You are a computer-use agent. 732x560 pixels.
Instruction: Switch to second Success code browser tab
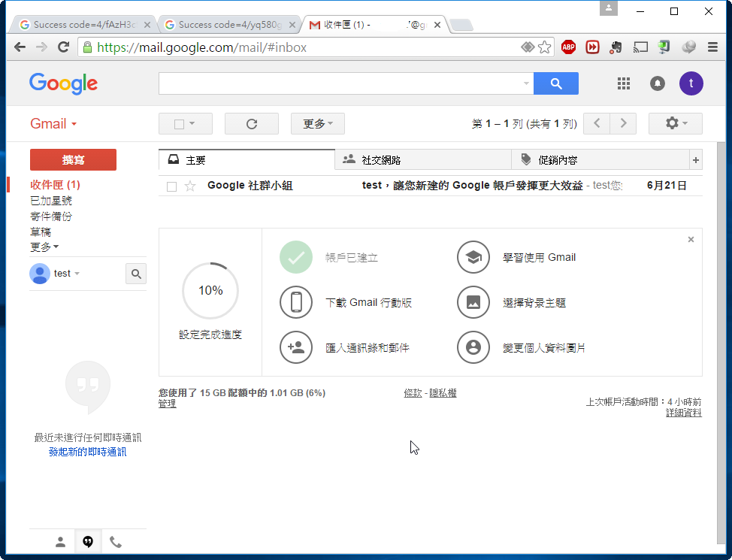pyautogui.click(x=229, y=25)
